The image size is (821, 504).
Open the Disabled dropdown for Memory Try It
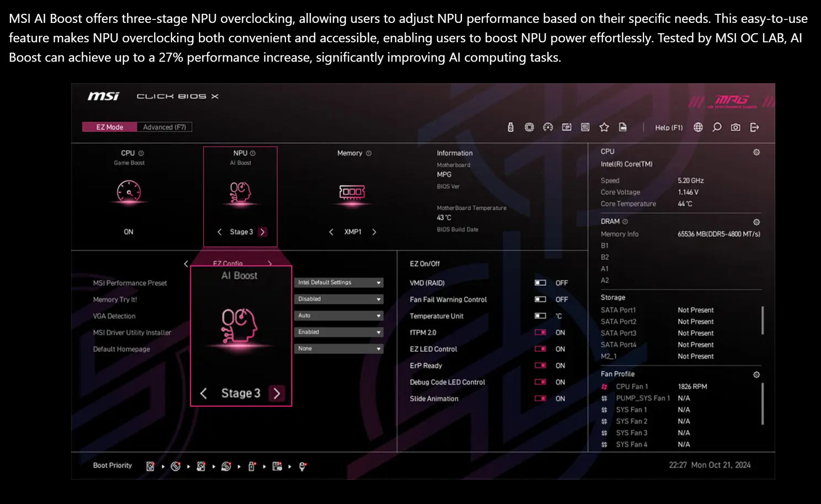tap(339, 299)
